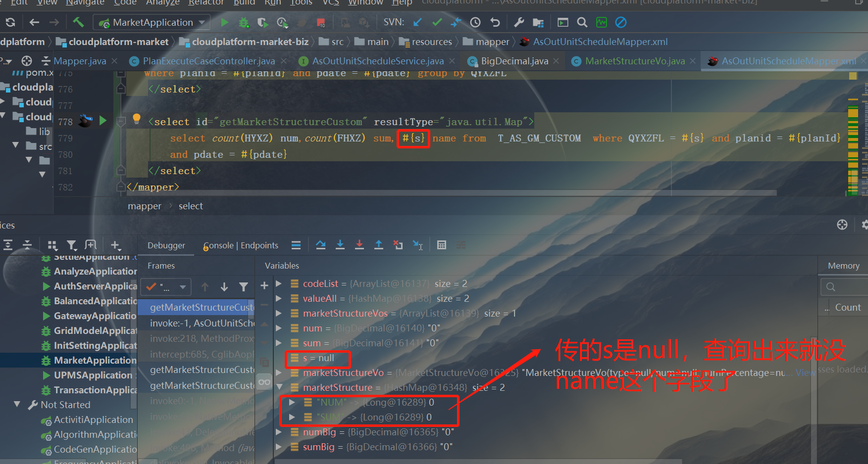
Task: Step Out of the current frame
Action: click(x=379, y=244)
